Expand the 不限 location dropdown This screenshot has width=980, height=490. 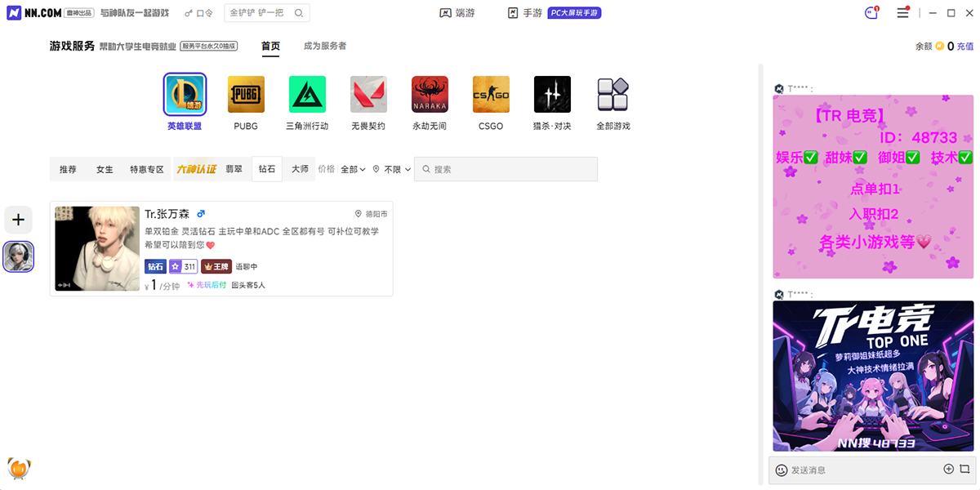(x=390, y=169)
